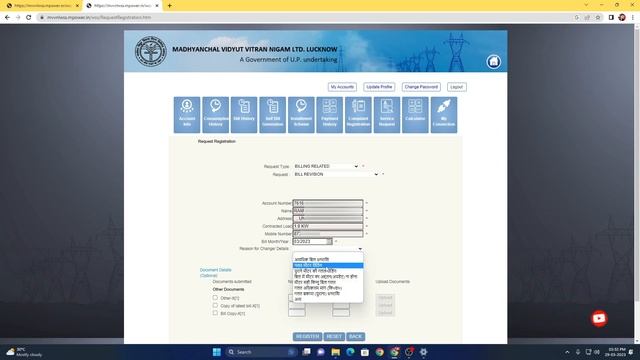Go back using the browser back arrow
The height and width of the screenshot is (360, 640).
pos(7,17)
